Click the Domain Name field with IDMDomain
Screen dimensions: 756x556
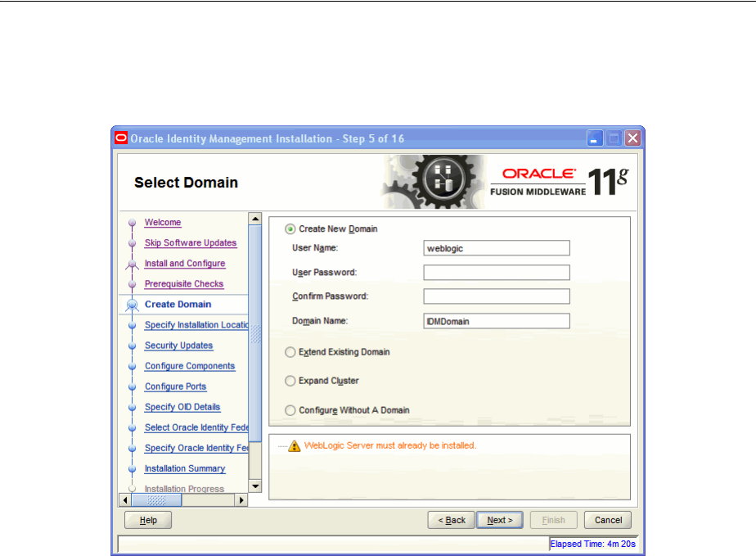497,321
